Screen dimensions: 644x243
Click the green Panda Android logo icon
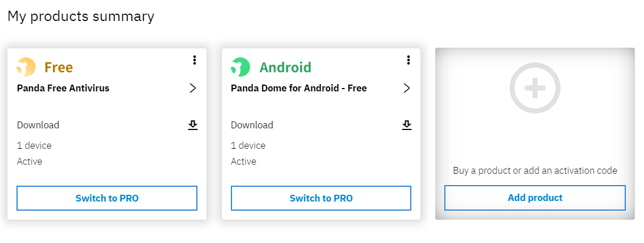240,67
